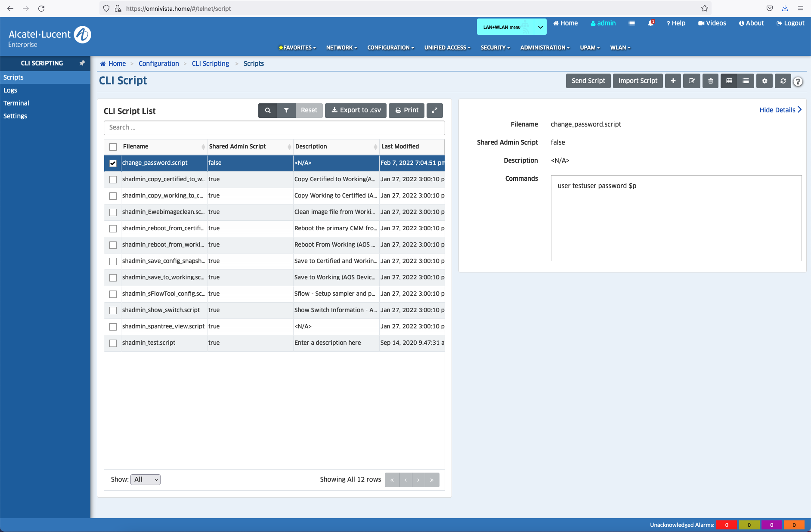Open the notifications bell icon

click(x=651, y=23)
